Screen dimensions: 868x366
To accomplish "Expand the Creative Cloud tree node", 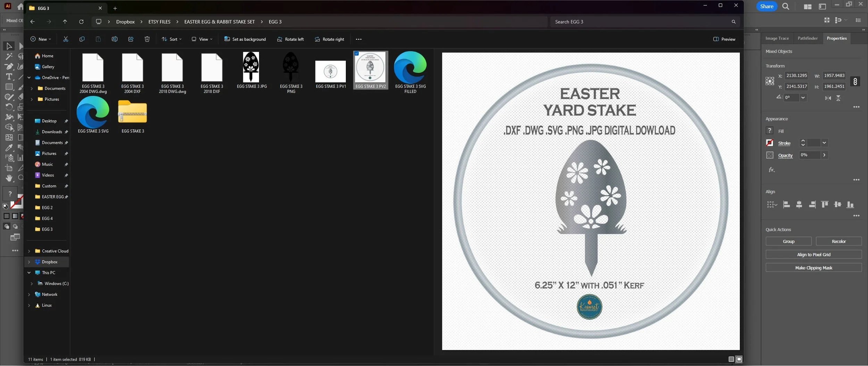I will [29, 251].
